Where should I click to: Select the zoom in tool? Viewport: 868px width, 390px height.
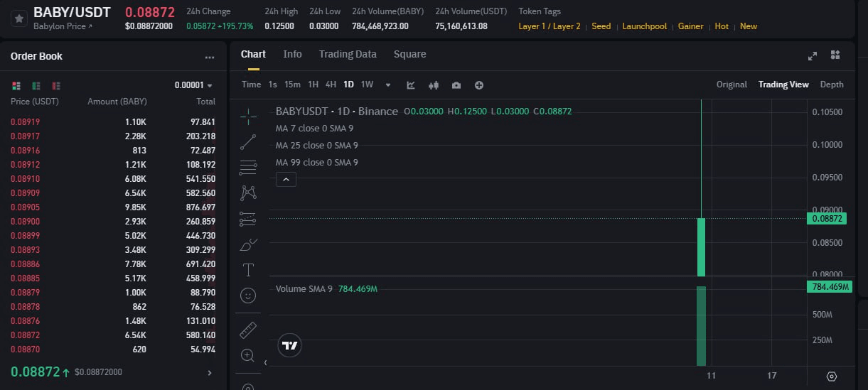pos(248,355)
